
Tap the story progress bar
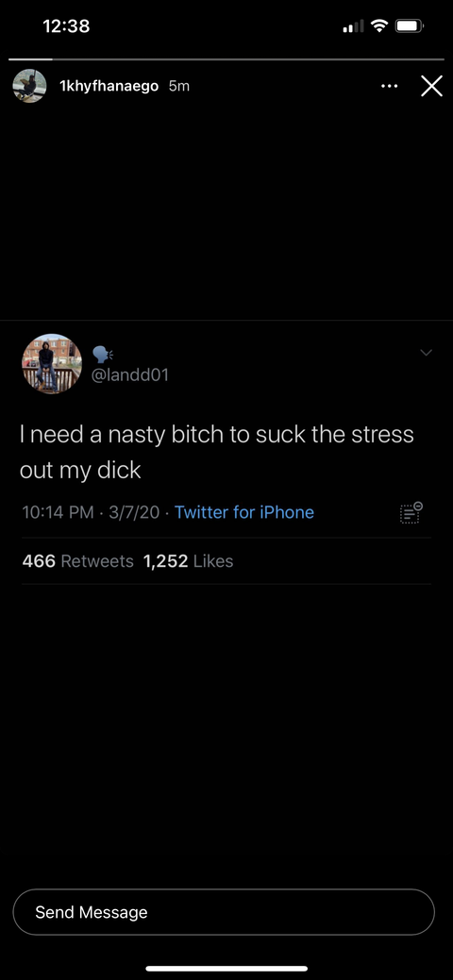(226, 59)
